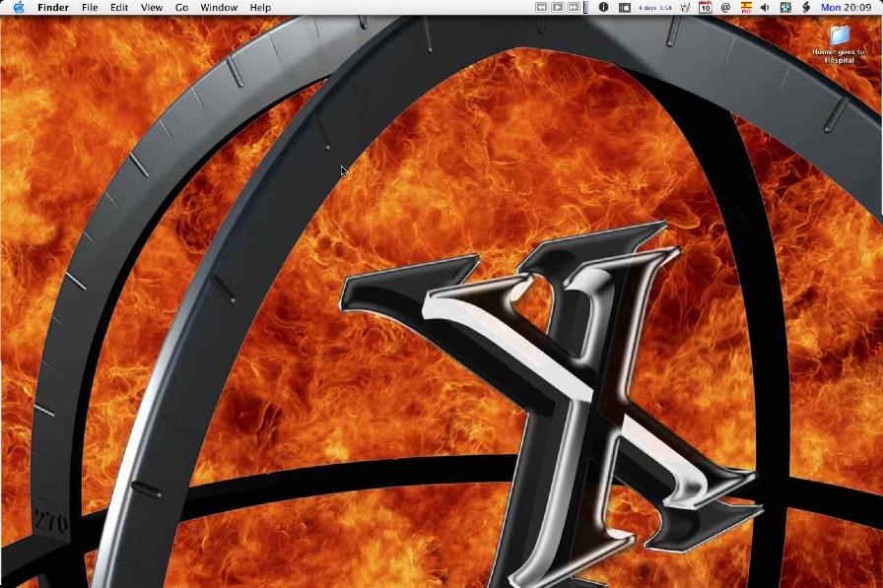
Task: Open the volume speaker menu
Action: (765, 7)
